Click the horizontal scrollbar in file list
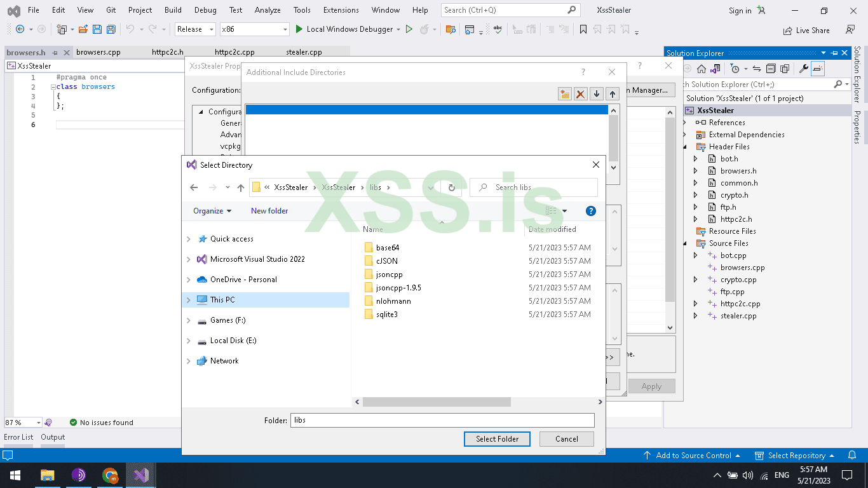This screenshot has width=868, height=488. (x=437, y=402)
